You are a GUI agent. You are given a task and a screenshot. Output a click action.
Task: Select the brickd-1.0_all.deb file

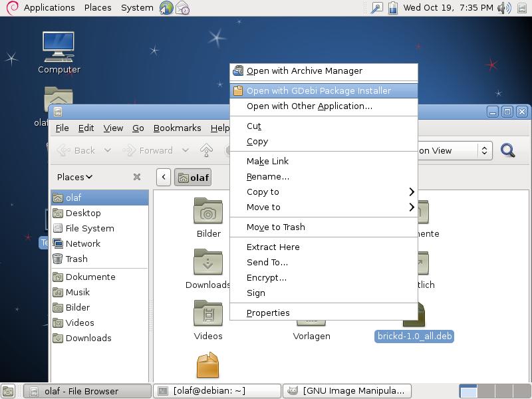pos(414,336)
